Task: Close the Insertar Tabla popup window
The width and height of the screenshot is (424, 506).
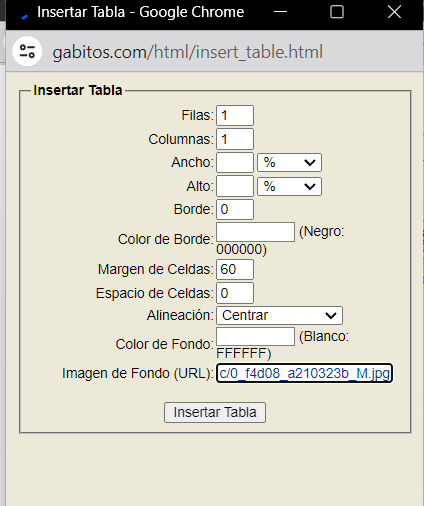Action: click(x=394, y=12)
